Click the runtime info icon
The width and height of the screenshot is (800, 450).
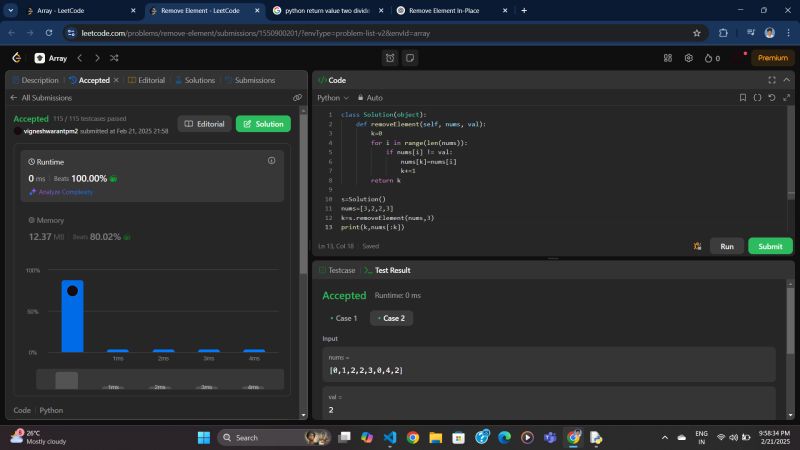271,161
